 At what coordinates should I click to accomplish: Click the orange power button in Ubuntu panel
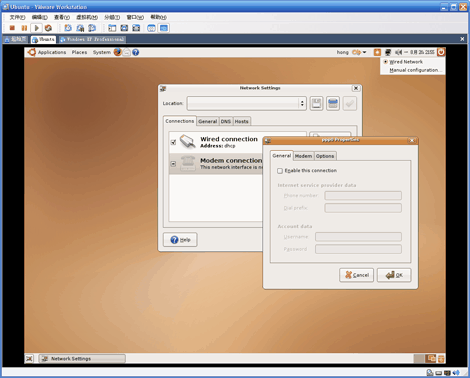click(x=441, y=52)
